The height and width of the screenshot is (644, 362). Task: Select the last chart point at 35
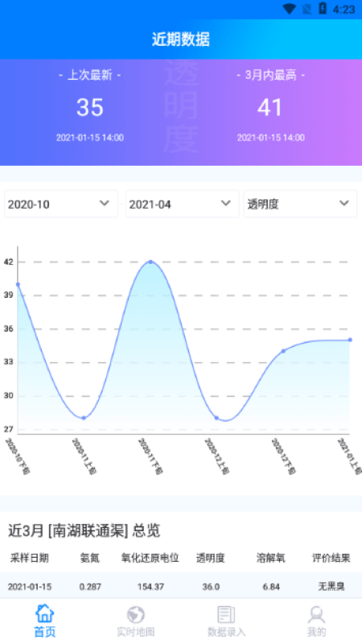coord(350,340)
